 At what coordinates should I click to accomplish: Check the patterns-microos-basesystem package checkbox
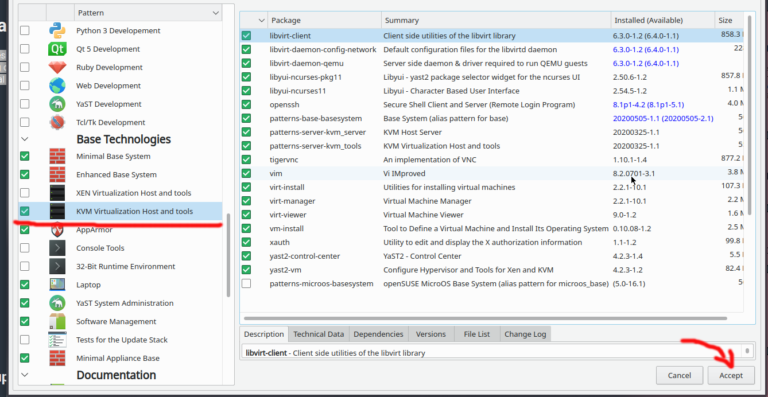246,284
